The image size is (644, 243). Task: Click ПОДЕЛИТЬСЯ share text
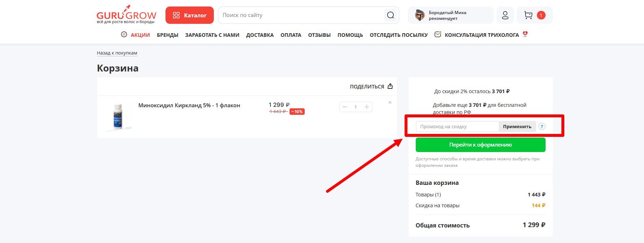pyautogui.click(x=367, y=87)
